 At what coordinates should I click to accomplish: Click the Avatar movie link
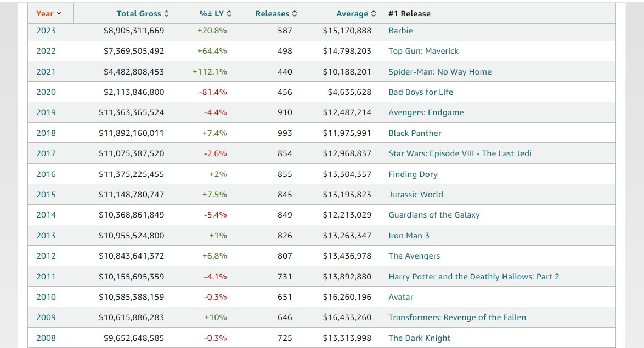400,297
